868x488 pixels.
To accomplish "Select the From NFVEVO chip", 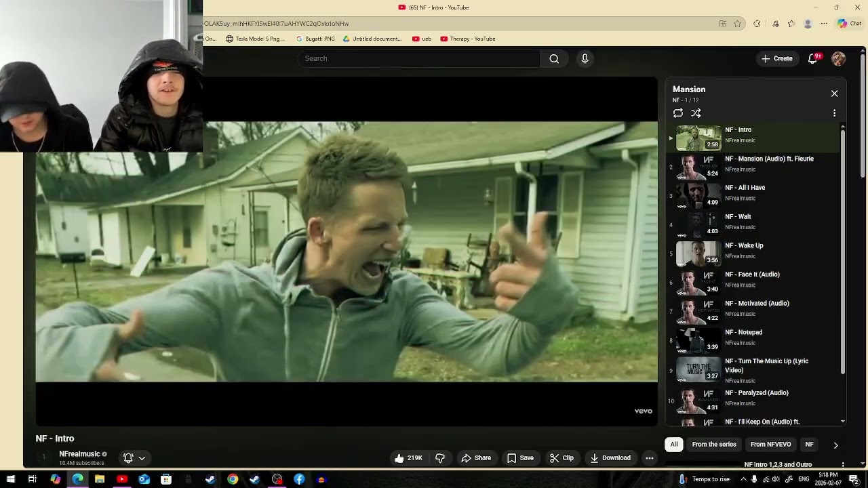I will [x=770, y=445].
